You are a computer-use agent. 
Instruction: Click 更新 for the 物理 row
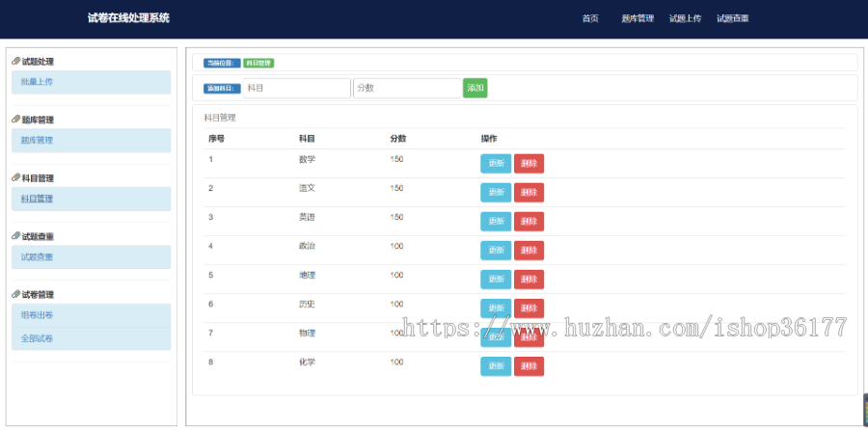click(496, 337)
